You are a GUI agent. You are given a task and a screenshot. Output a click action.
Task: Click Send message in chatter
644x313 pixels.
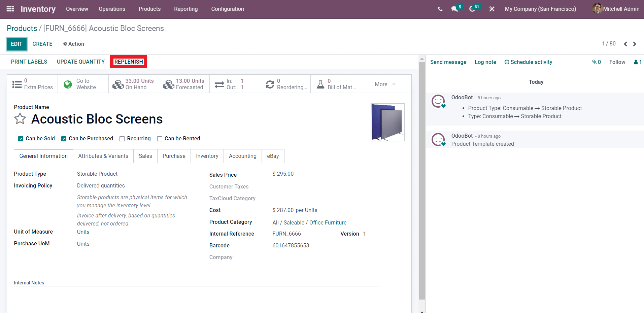(448, 62)
